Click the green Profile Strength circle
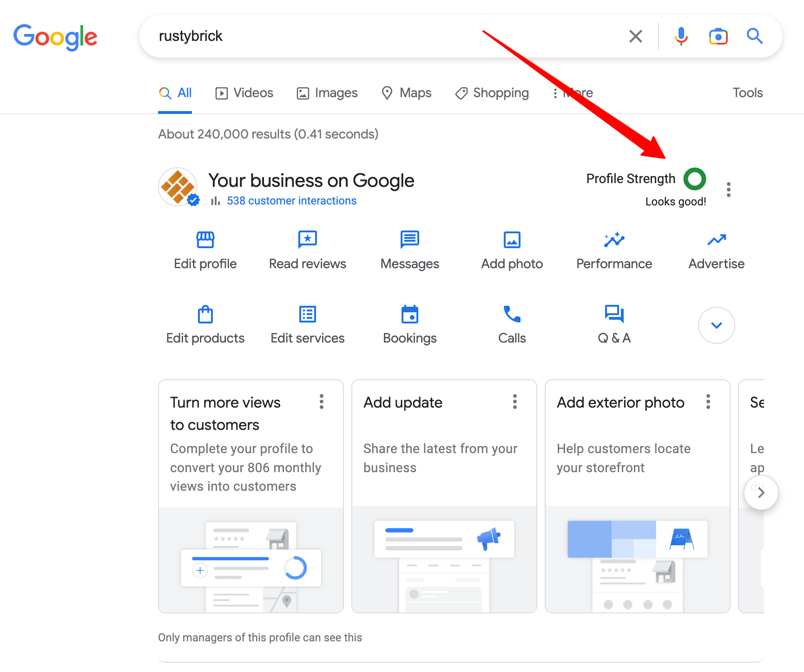Image resolution: width=804 pixels, height=672 pixels. click(x=694, y=179)
